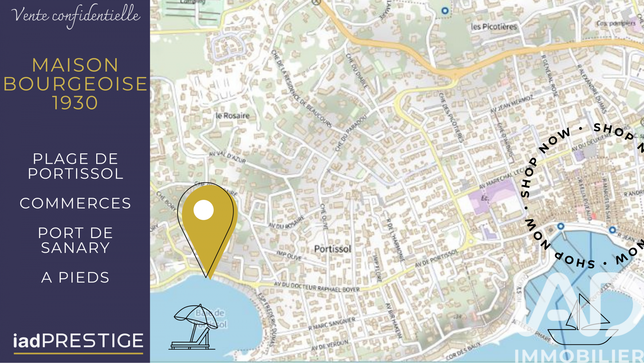Click the beach umbrella lounger icon
This screenshot has height=363, width=644.
(194, 327)
